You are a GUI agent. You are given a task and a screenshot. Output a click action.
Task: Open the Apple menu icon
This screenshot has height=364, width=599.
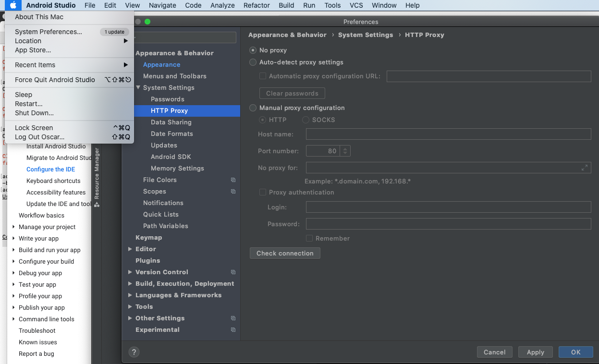pyautogui.click(x=13, y=5)
